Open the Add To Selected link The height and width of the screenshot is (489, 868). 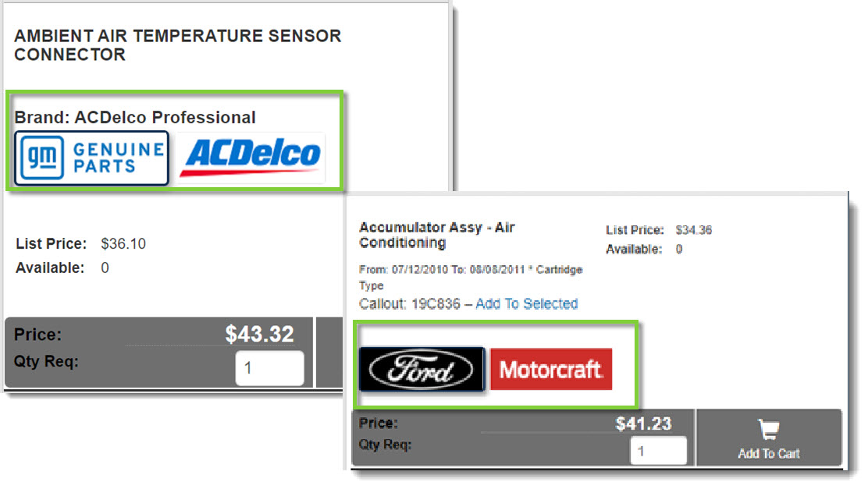[x=527, y=303]
